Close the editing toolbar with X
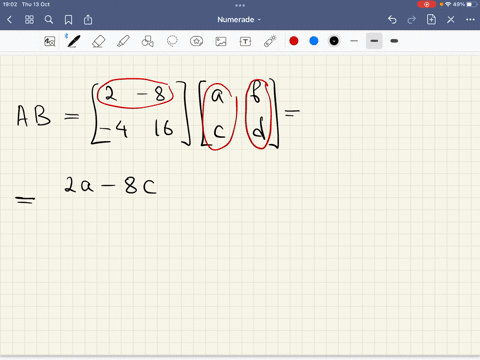 click(x=451, y=20)
